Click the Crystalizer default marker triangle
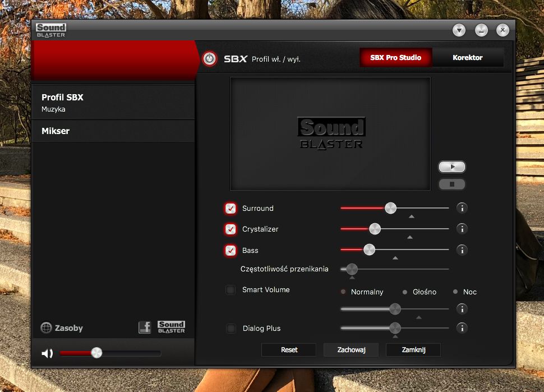This screenshot has width=544, height=392. point(410,237)
